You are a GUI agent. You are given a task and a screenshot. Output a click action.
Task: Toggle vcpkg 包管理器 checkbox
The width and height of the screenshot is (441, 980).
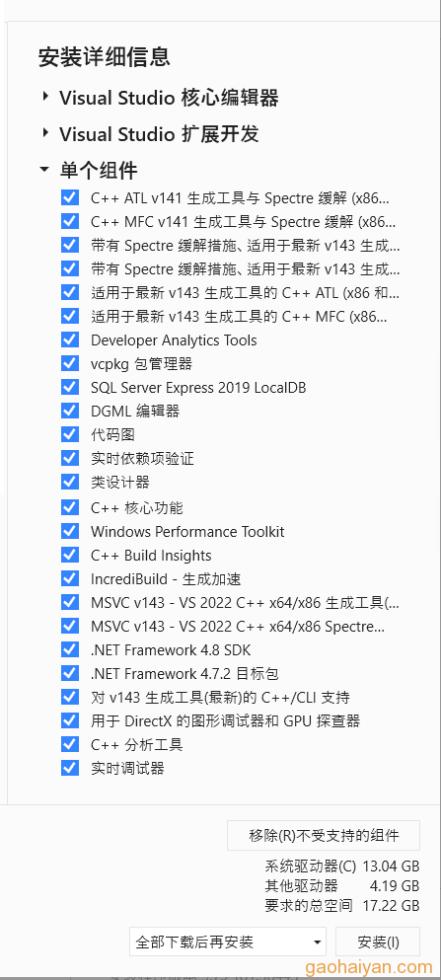[70, 363]
